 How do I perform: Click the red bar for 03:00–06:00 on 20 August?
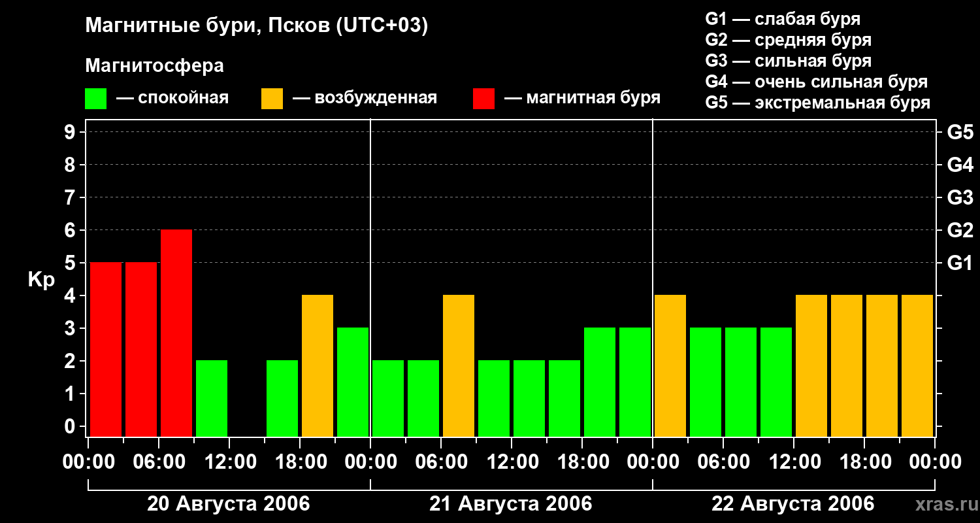pos(141,350)
